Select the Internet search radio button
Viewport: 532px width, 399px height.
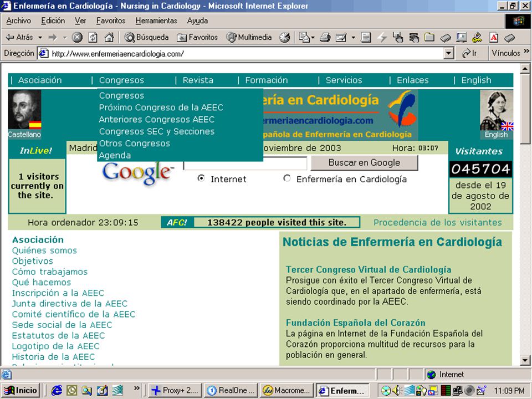(x=201, y=178)
